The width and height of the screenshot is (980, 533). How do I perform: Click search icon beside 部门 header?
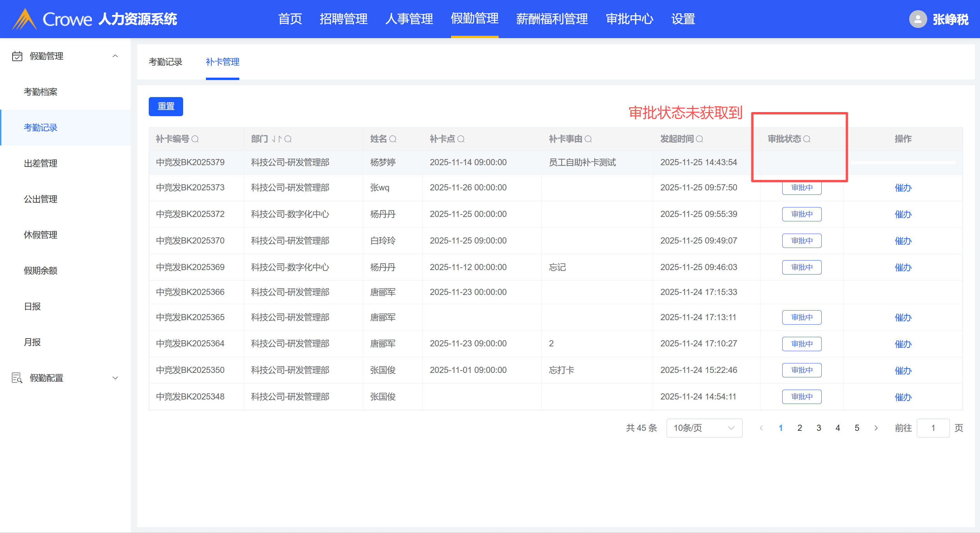click(288, 139)
